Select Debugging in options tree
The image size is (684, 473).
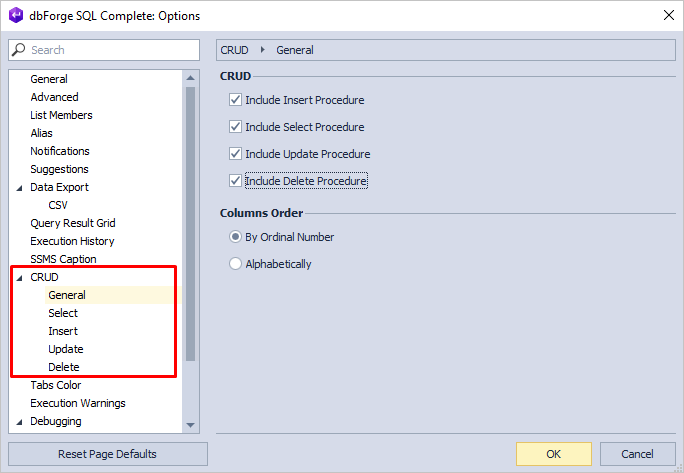coord(56,421)
